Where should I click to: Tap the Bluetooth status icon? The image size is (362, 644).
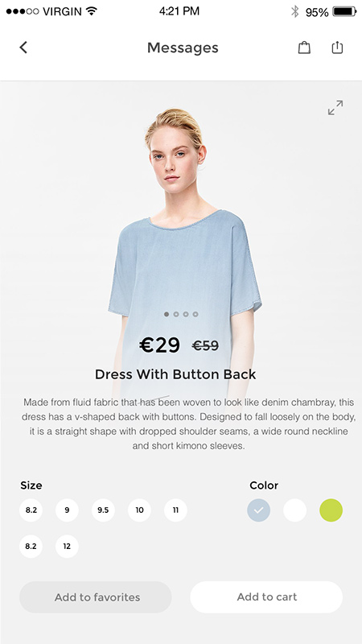point(294,11)
